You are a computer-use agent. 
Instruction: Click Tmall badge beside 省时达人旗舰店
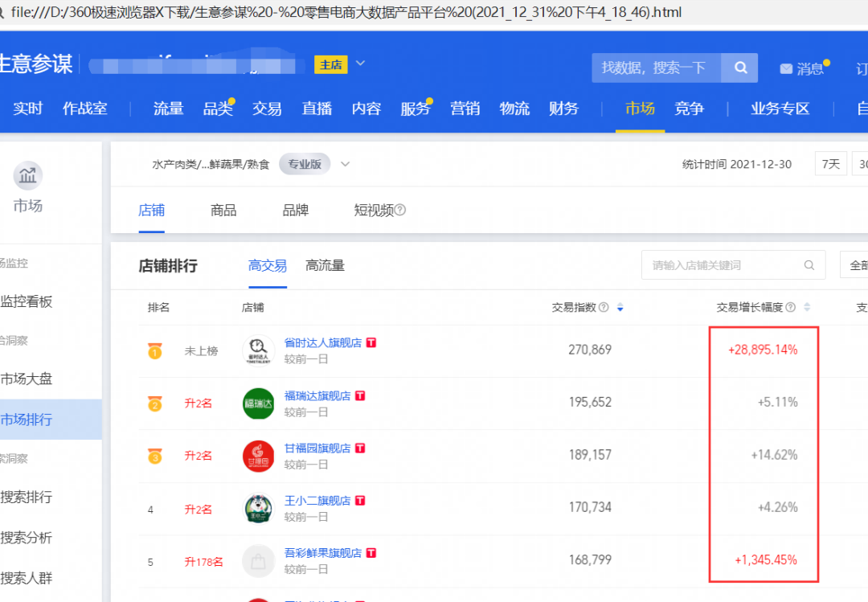[371, 343]
